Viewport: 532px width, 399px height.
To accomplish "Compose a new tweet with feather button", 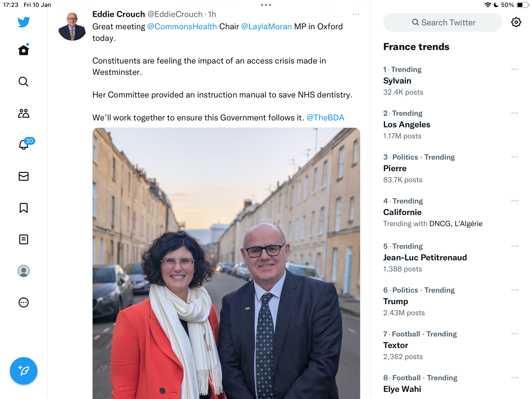I will click(x=24, y=371).
